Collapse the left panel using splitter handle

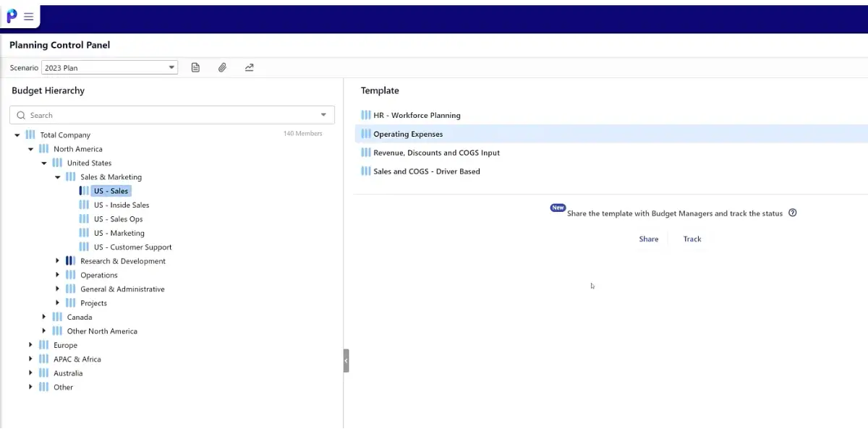[x=346, y=360]
